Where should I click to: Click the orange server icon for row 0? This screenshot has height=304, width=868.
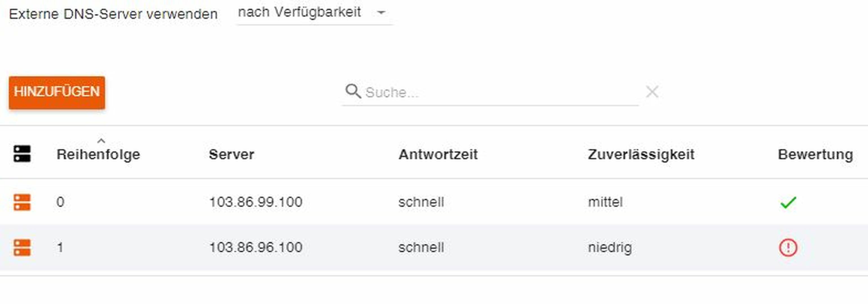click(x=22, y=202)
